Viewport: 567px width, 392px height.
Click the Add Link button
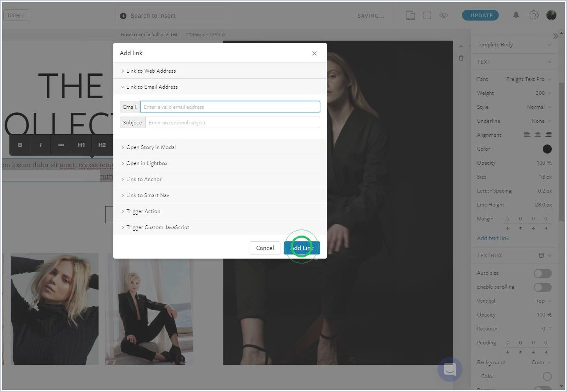pos(302,248)
